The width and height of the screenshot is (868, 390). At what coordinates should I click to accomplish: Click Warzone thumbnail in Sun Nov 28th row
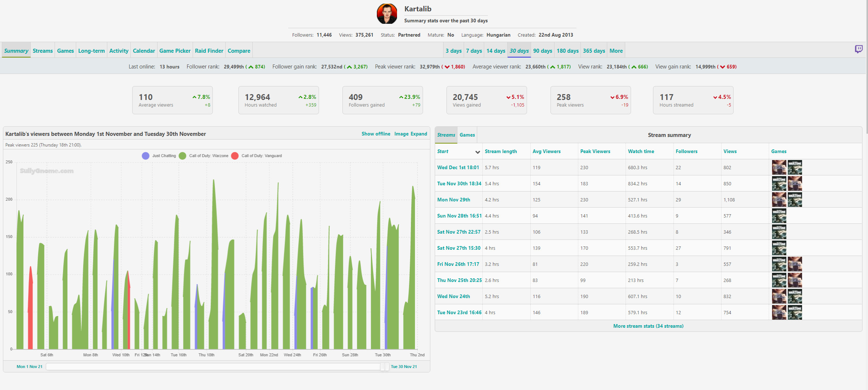pyautogui.click(x=779, y=216)
